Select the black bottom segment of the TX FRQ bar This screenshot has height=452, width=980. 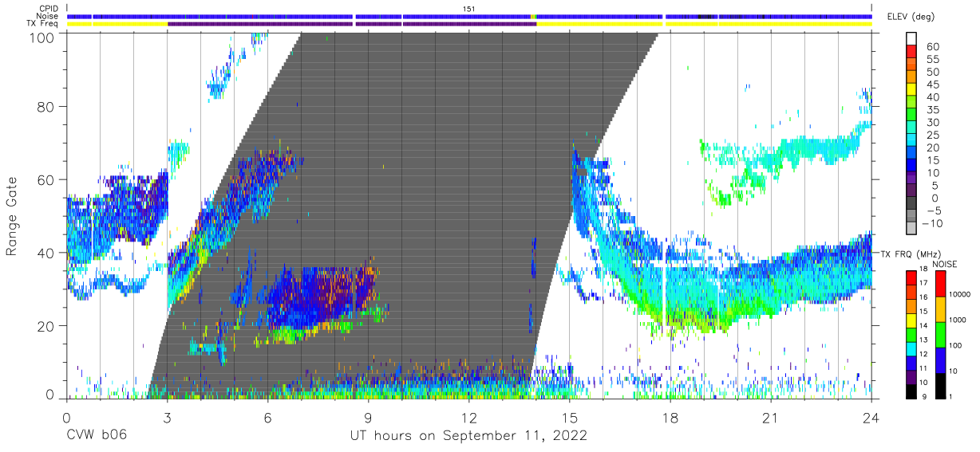tap(911, 391)
